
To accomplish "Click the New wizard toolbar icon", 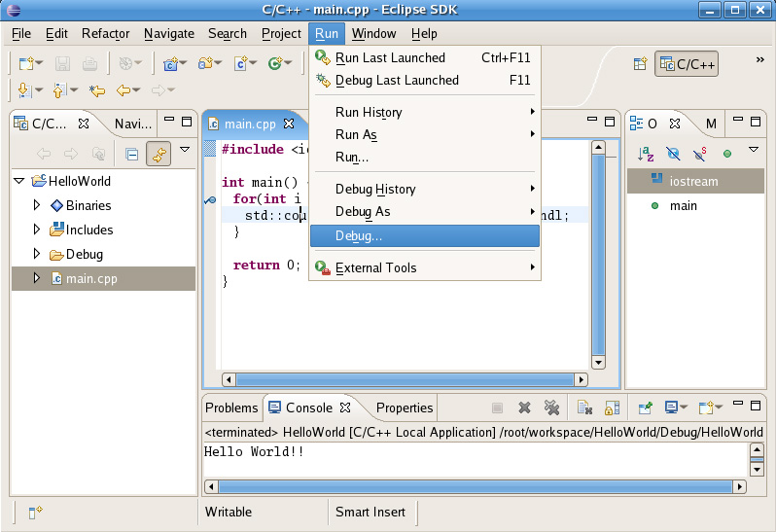I will pos(26,63).
